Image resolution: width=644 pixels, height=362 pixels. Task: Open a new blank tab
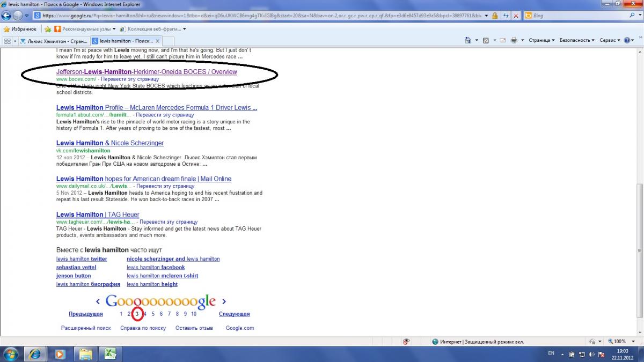(x=168, y=41)
